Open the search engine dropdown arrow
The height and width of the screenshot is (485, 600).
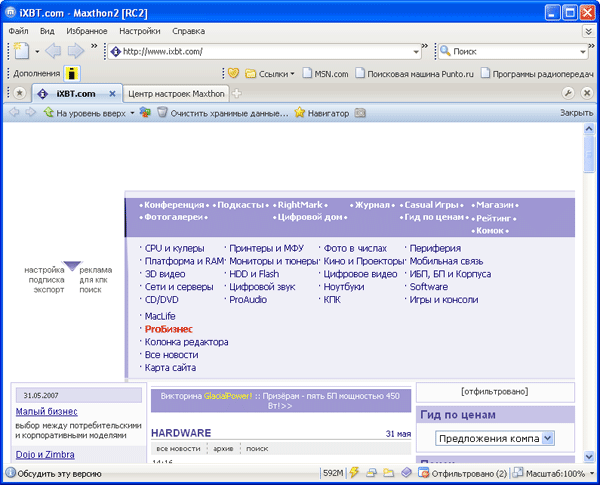click(x=582, y=52)
